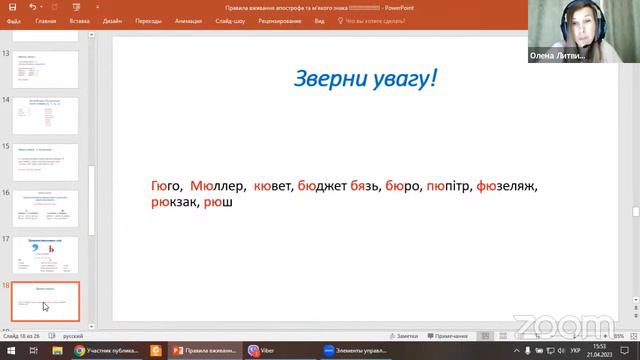Open File Explorer from the taskbar
The image size is (640, 360).
pyautogui.click(x=57, y=351)
